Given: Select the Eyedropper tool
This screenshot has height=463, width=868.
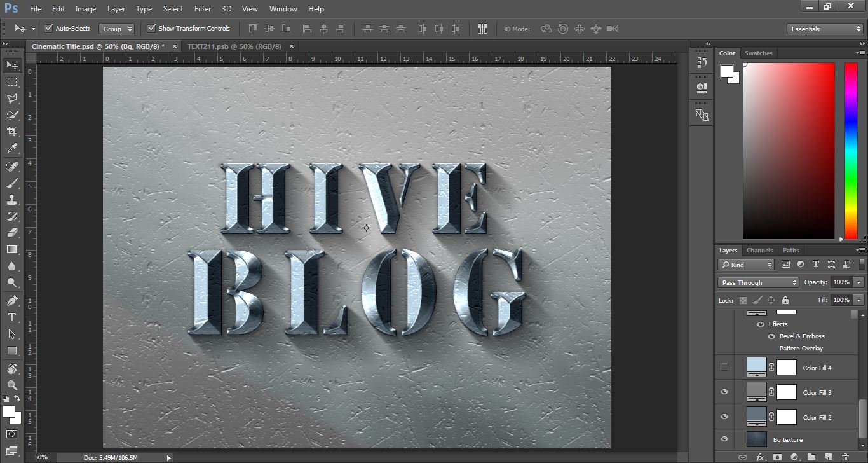Looking at the screenshot, I should pyautogui.click(x=12, y=148).
